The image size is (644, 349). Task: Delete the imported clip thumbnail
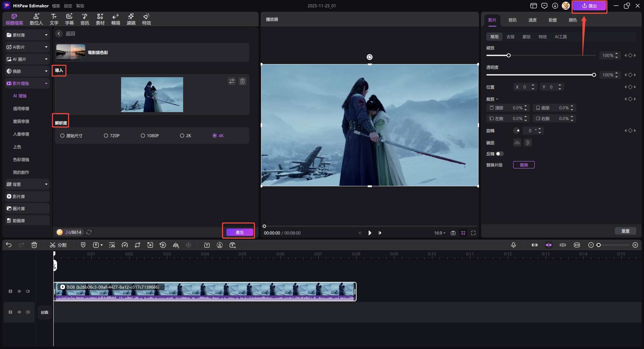[243, 82]
